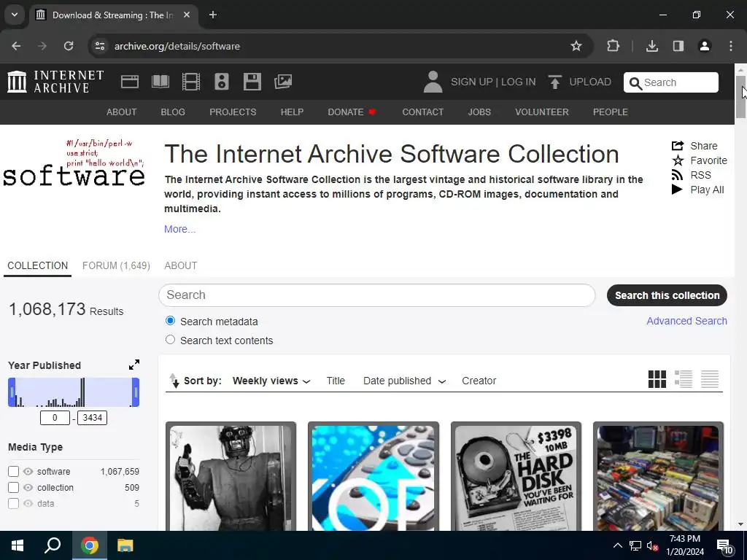
Task: Click the user avatar icon
Action: coord(433,82)
